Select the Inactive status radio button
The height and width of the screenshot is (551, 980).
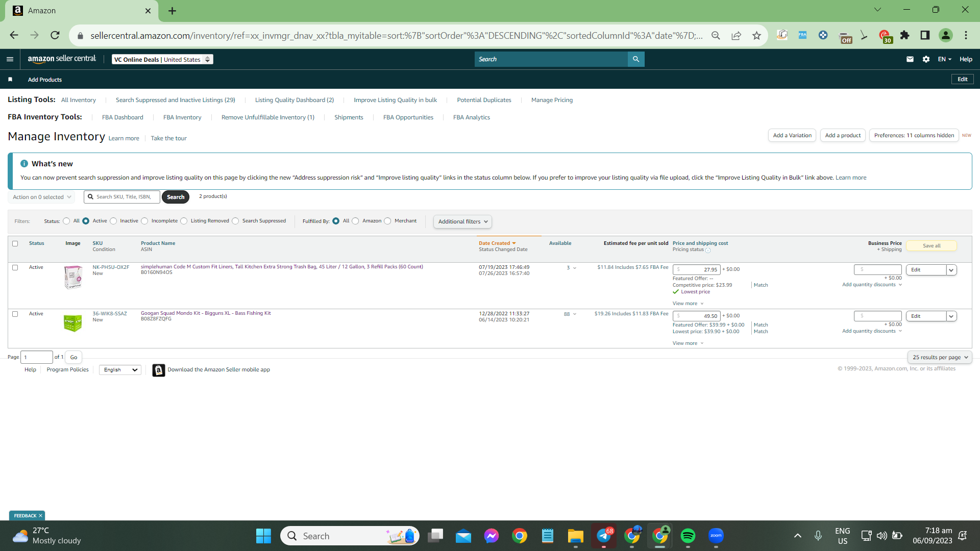[x=113, y=221]
